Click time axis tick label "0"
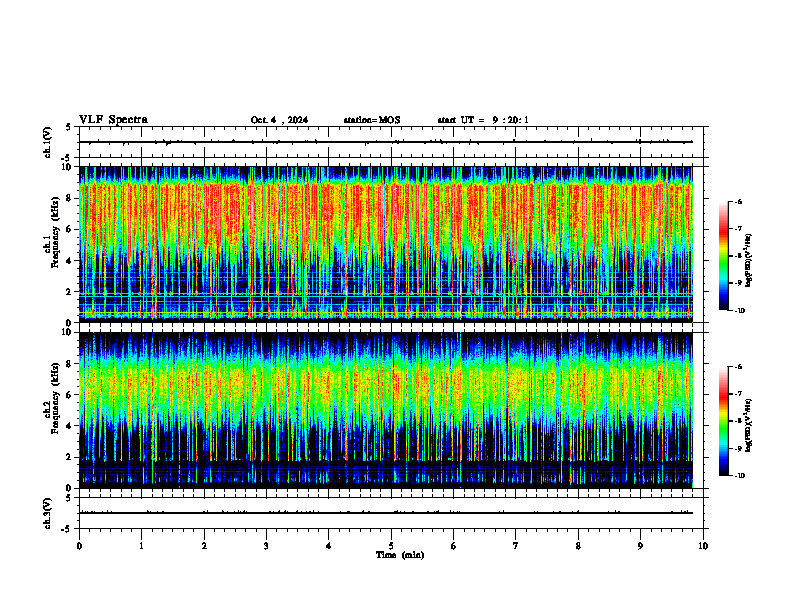This screenshot has width=792, height=612. pos(79,546)
